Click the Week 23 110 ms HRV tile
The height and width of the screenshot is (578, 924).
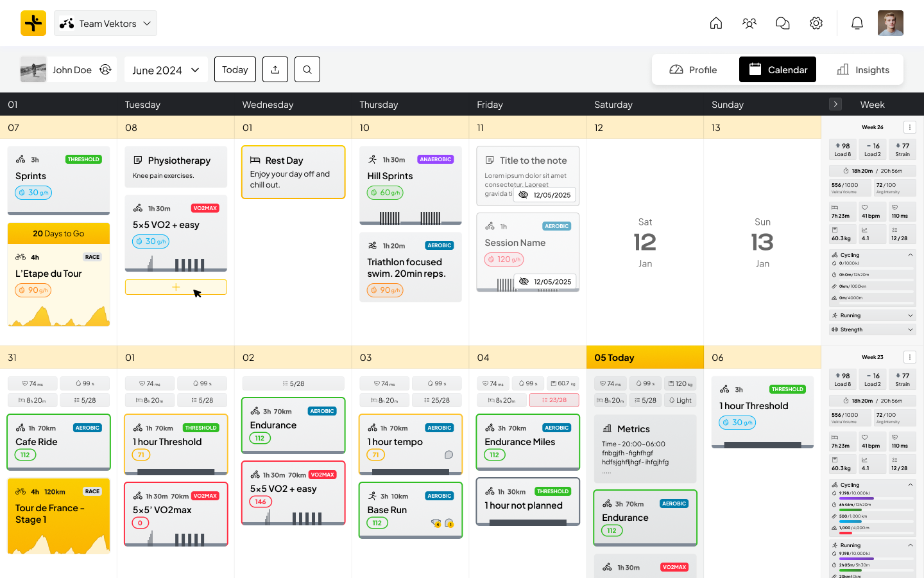click(902, 442)
